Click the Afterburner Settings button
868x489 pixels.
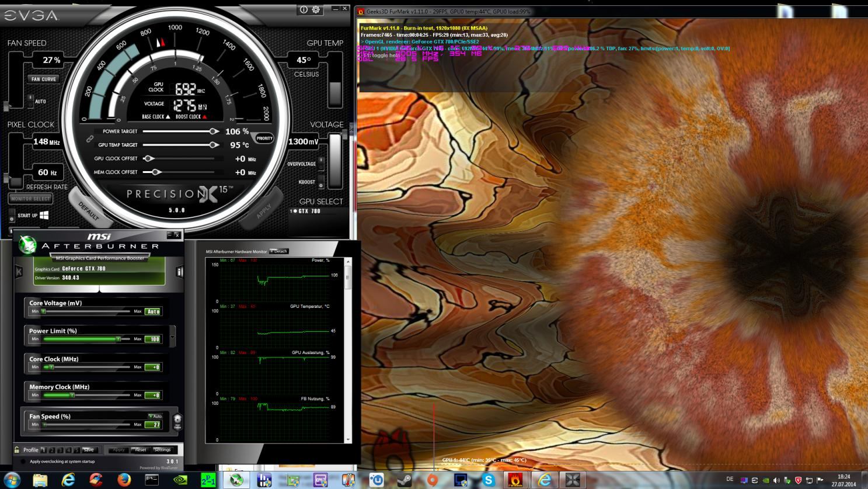[162, 450]
